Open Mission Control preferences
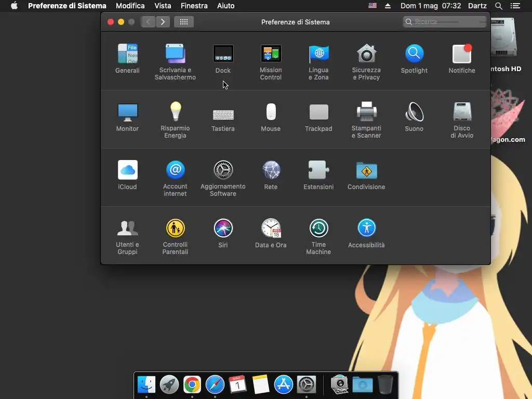This screenshot has height=399, width=532. [x=271, y=62]
